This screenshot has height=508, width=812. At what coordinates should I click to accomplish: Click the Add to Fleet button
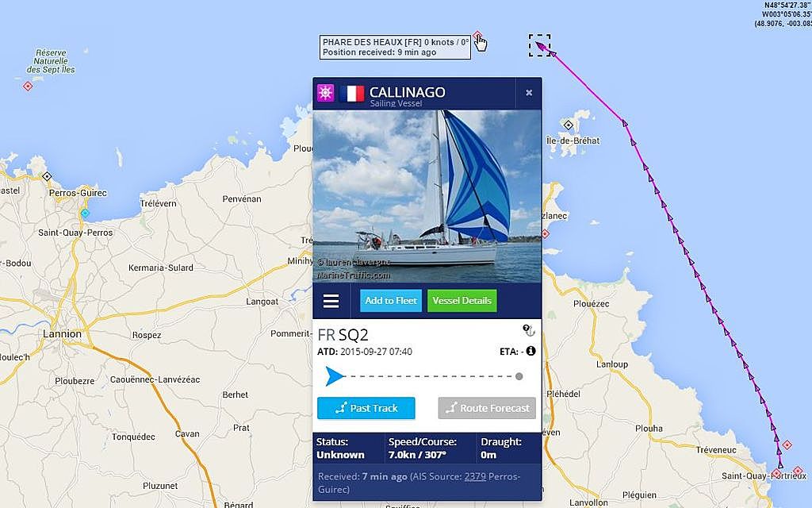coord(391,301)
